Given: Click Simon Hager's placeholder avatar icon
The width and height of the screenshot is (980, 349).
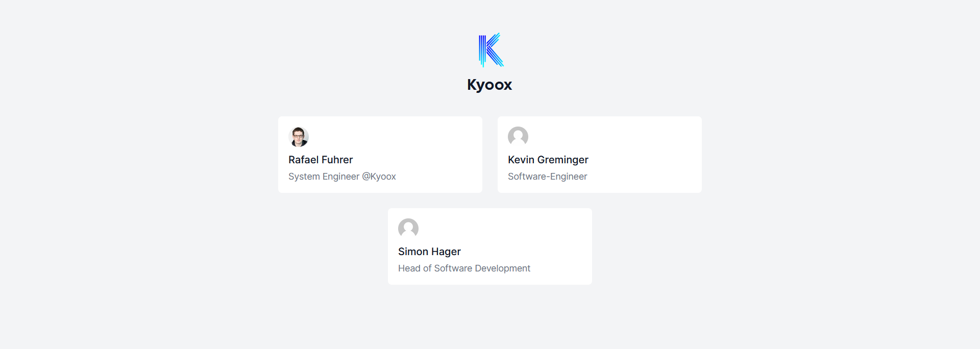Looking at the screenshot, I should (408, 229).
